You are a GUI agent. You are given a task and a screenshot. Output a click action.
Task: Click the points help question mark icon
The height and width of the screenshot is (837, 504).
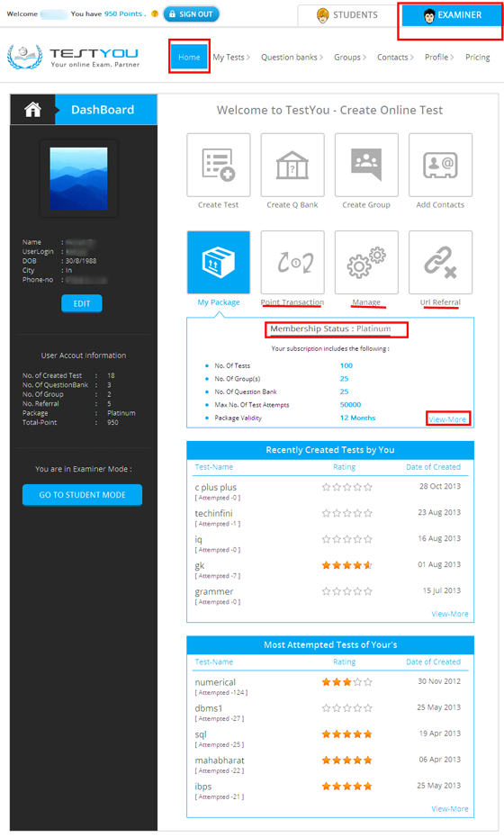[155, 13]
